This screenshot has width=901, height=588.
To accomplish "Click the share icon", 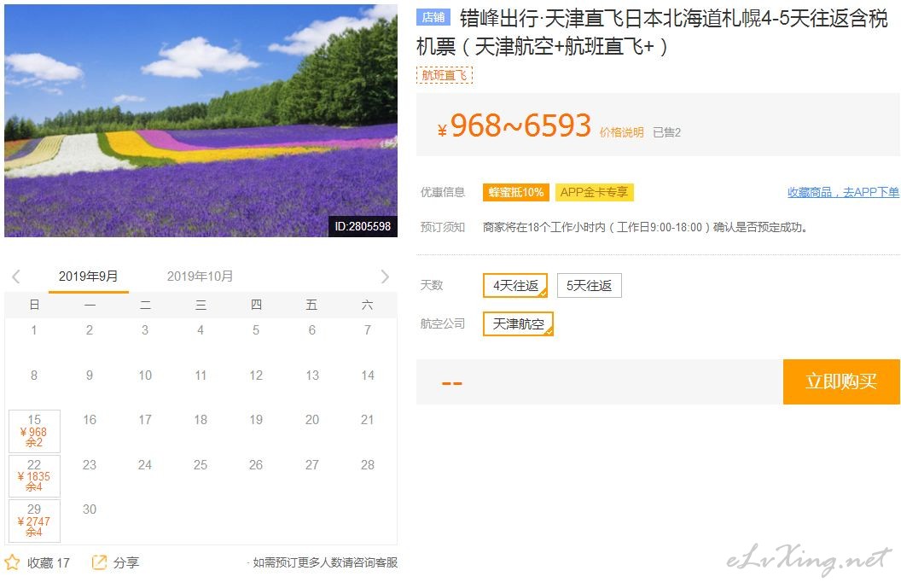I will click(100, 562).
